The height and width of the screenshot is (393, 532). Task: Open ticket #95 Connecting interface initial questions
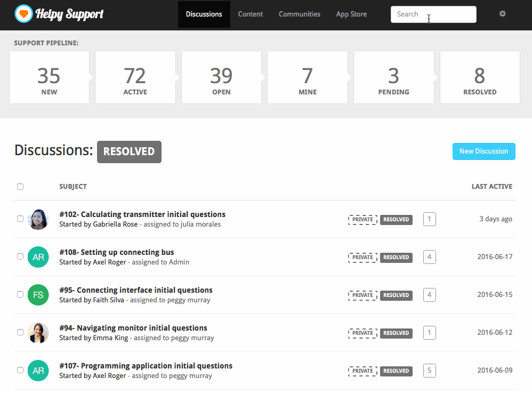pyautogui.click(x=136, y=290)
